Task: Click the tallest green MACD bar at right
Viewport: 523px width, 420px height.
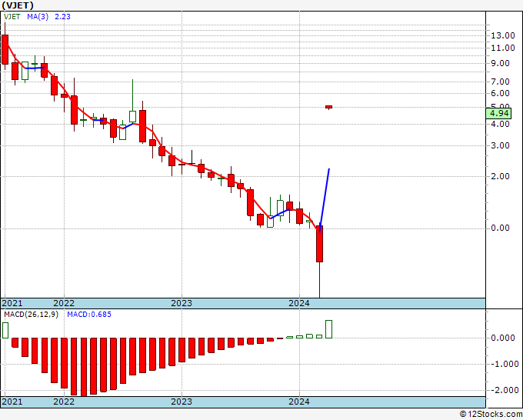Action: coord(329,329)
